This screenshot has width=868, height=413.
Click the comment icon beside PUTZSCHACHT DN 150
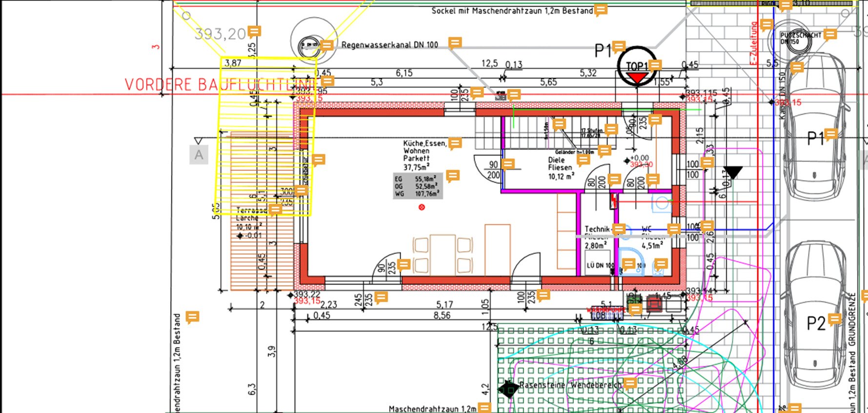830,35
